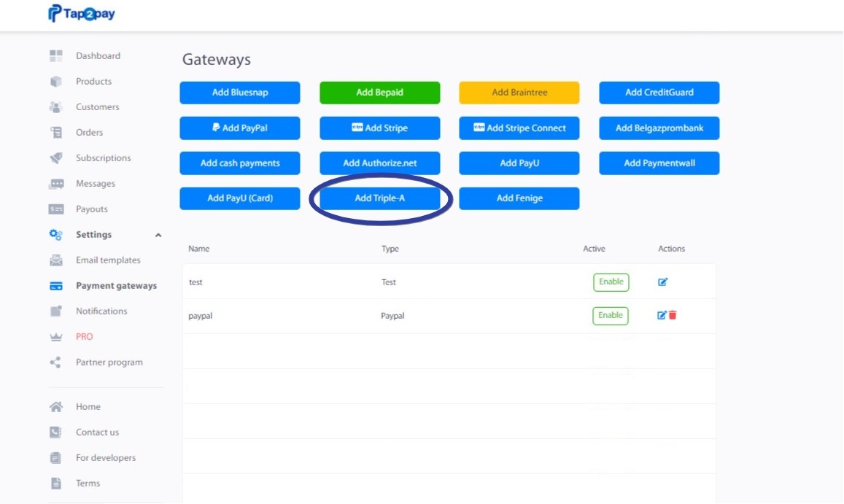Click the Home house icon
844x504 pixels.
[56, 406]
